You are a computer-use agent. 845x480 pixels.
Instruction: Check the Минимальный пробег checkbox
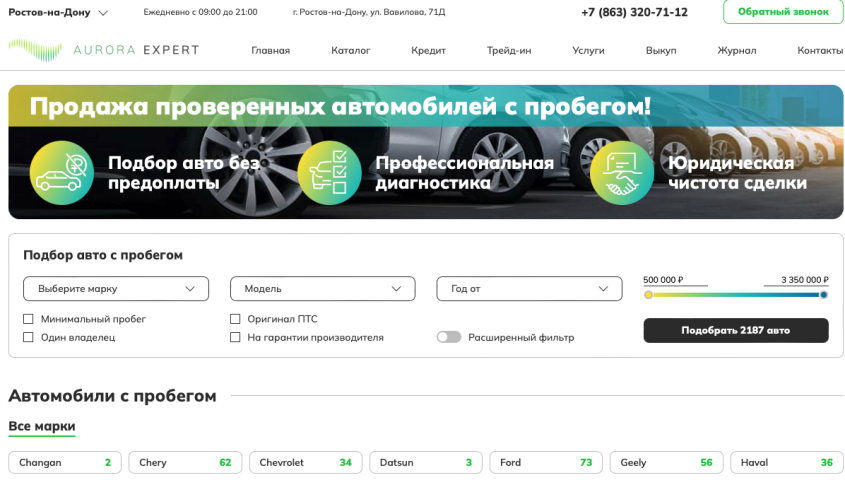click(28, 319)
